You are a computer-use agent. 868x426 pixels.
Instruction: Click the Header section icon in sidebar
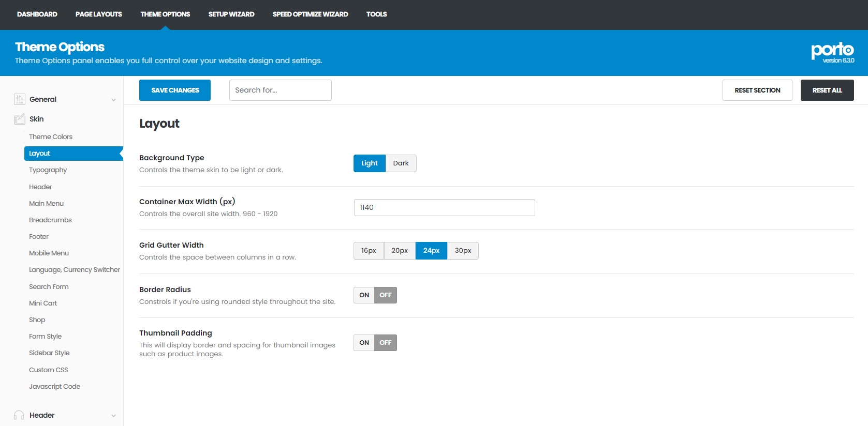(19, 415)
